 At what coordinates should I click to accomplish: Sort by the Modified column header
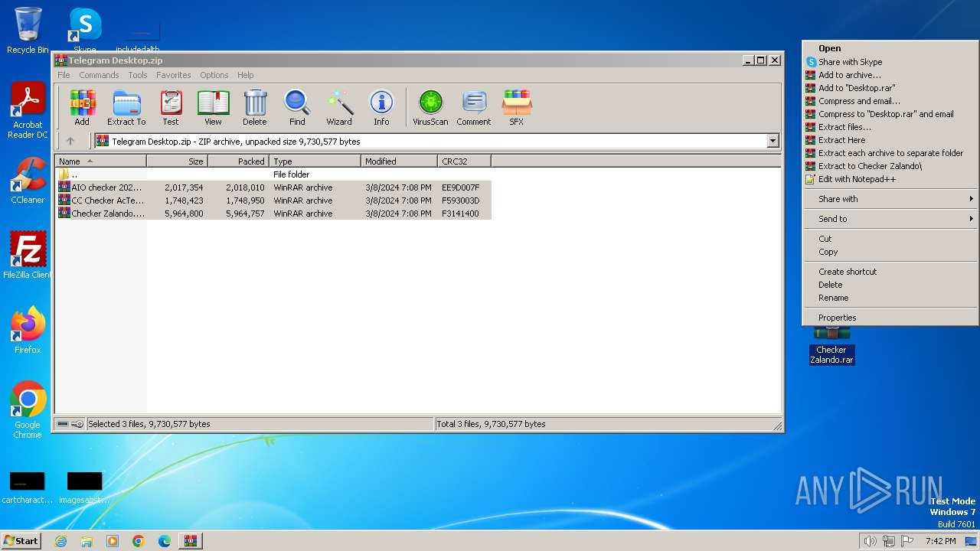tap(400, 161)
